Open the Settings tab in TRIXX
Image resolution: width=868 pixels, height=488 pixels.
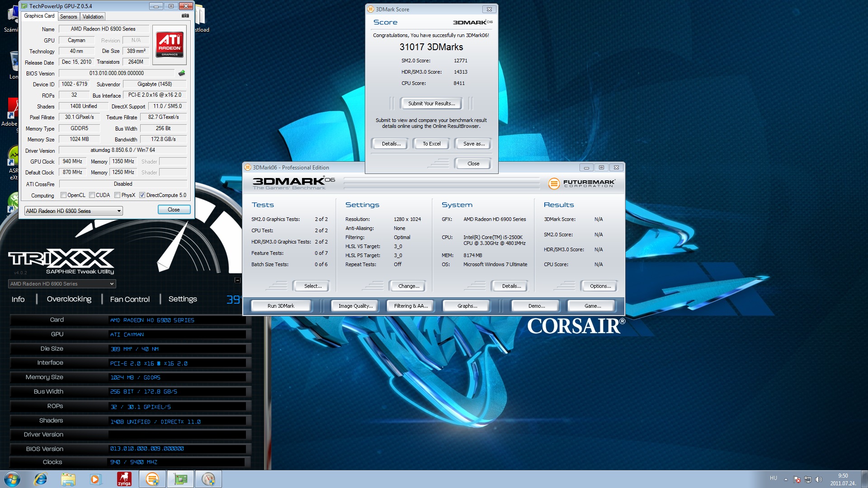point(183,299)
